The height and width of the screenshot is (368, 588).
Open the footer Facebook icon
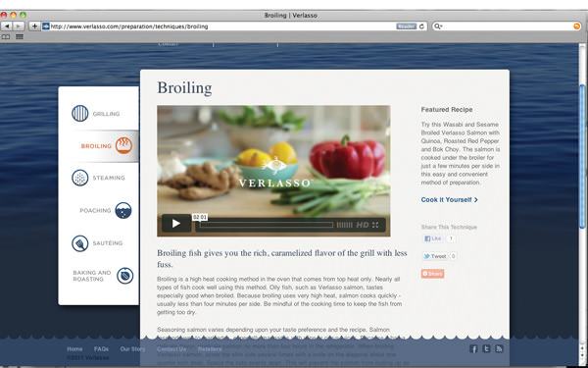coord(473,348)
